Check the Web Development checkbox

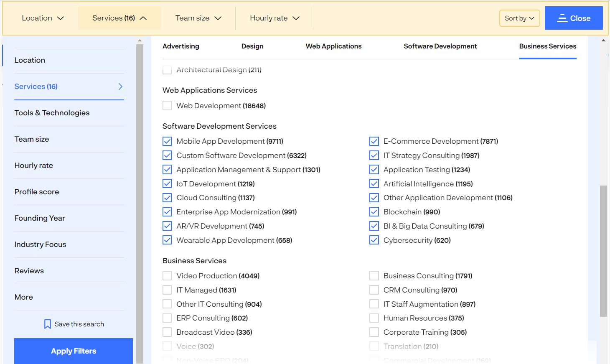pyautogui.click(x=167, y=106)
